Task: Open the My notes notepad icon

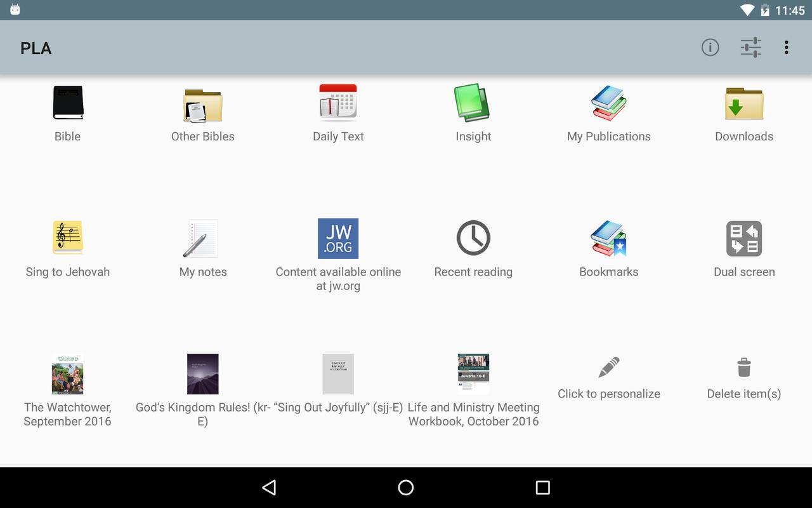Action: pyautogui.click(x=202, y=238)
